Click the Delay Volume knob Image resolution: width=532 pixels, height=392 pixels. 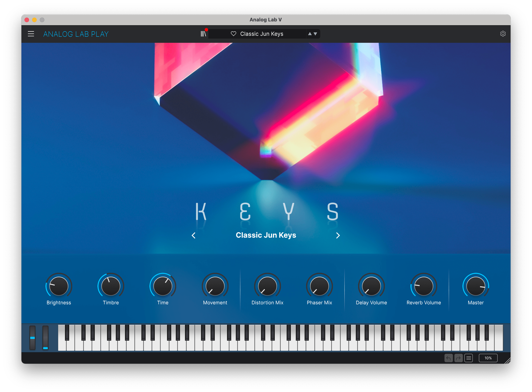[x=371, y=286]
